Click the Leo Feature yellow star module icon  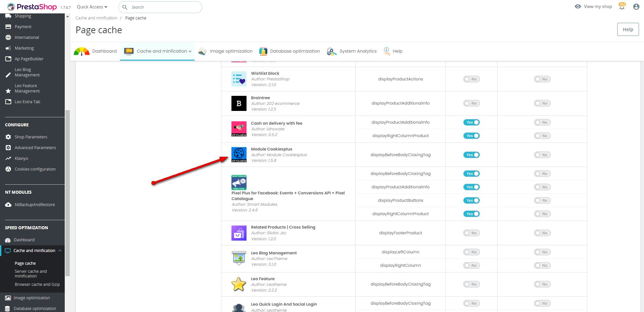click(239, 284)
